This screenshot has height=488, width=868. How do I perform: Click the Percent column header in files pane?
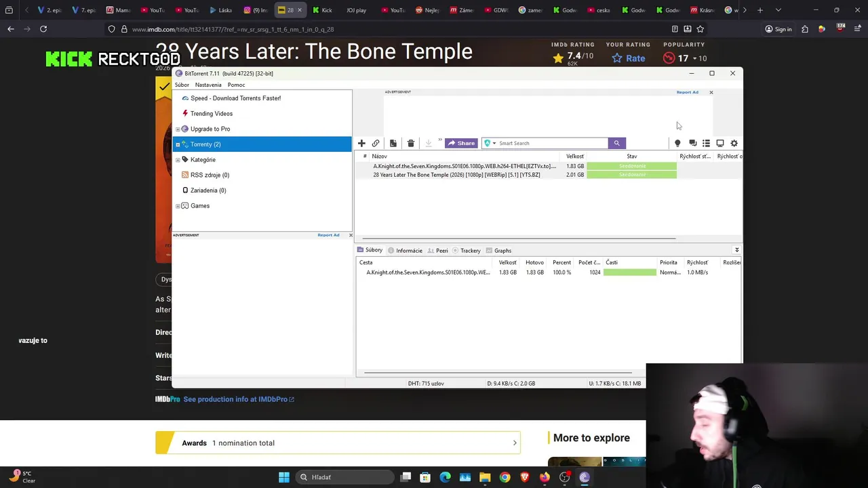point(561,262)
